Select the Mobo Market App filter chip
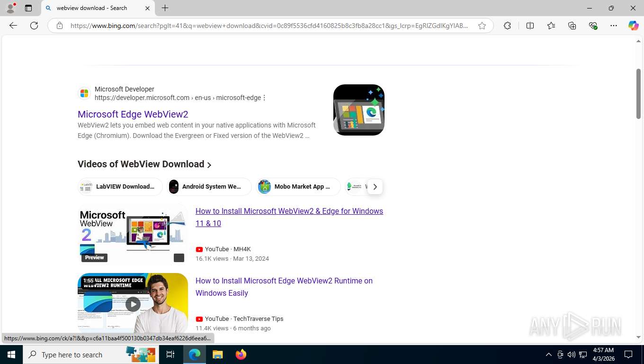644x364 pixels. [x=298, y=187]
